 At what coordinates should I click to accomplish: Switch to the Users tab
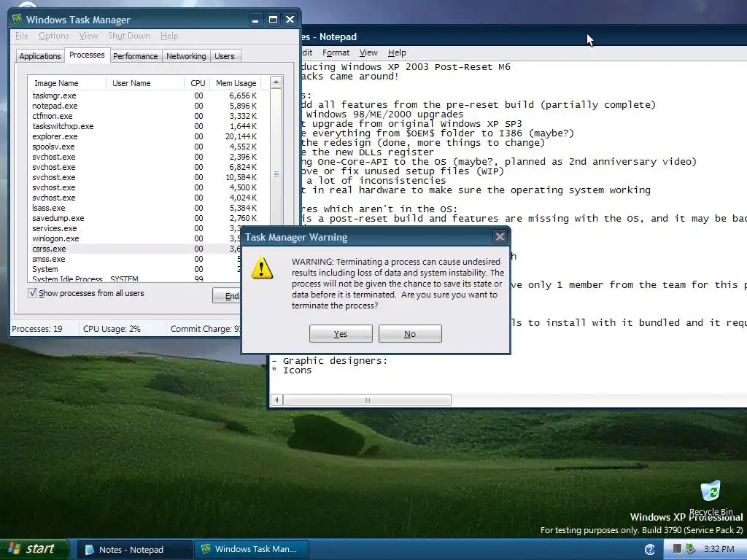[x=225, y=56]
